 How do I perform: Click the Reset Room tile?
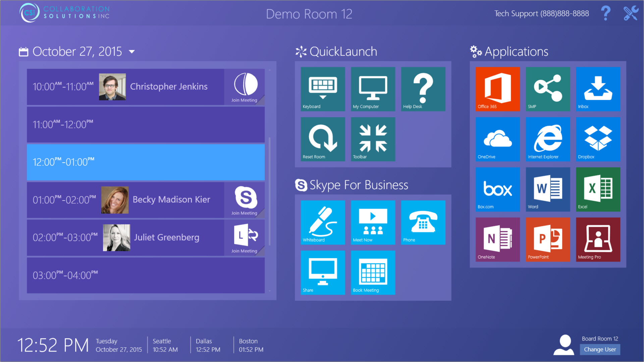pos(323,139)
